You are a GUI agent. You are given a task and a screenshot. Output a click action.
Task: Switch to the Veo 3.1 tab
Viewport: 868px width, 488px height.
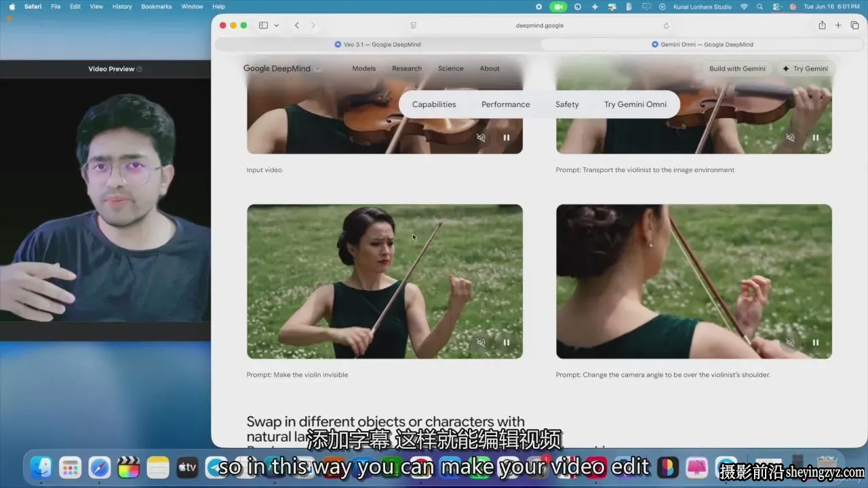(378, 44)
